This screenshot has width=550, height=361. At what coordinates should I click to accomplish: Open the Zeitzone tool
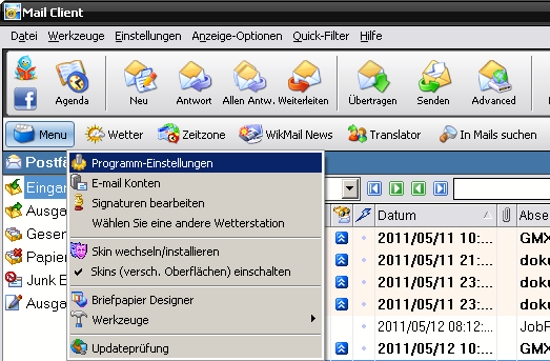(192, 134)
